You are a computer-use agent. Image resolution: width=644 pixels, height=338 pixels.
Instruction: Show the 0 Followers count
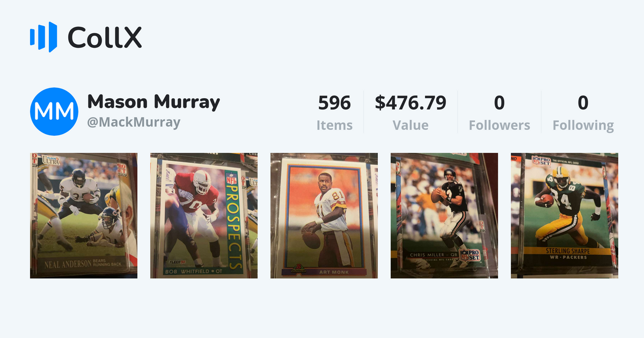pyautogui.click(x=499, y=102)
